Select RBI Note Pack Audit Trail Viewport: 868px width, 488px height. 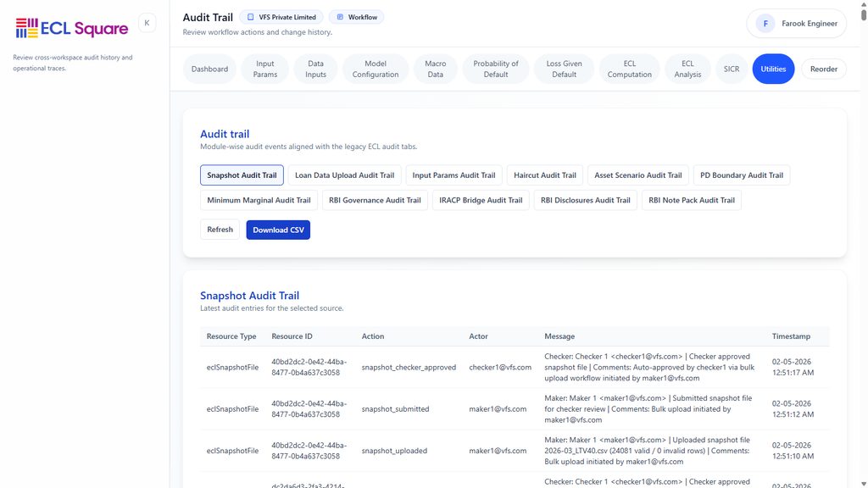(x=692, y=200)
